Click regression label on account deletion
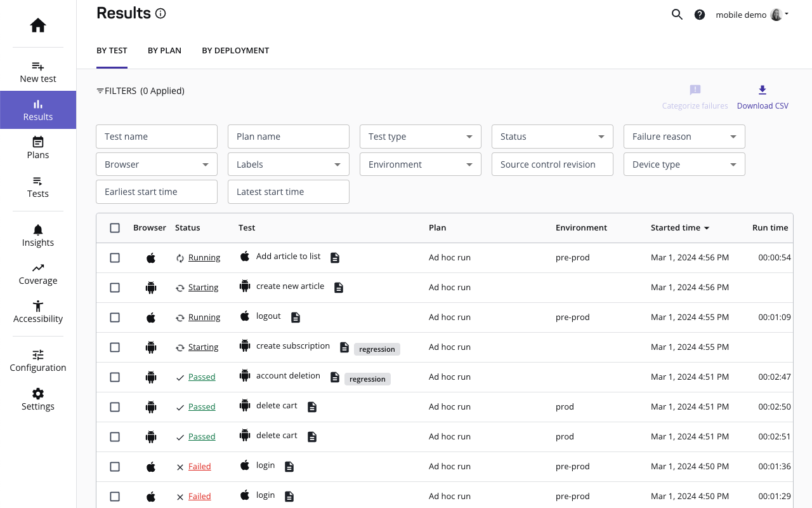The image size is (812, 508). (367, 379)
